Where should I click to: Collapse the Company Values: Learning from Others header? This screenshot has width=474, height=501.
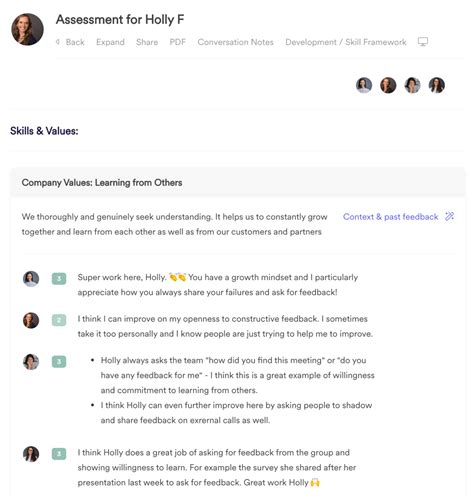pos(237,183)
